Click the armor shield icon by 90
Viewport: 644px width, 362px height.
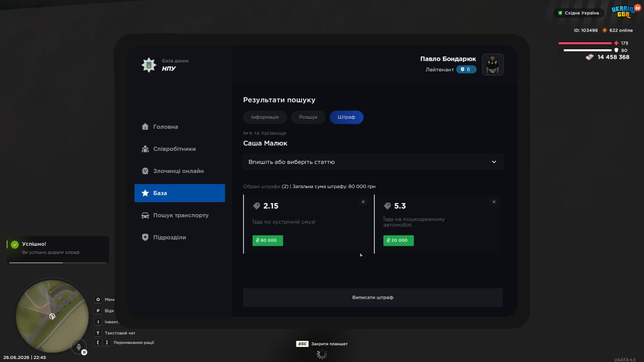click(616, 50)
